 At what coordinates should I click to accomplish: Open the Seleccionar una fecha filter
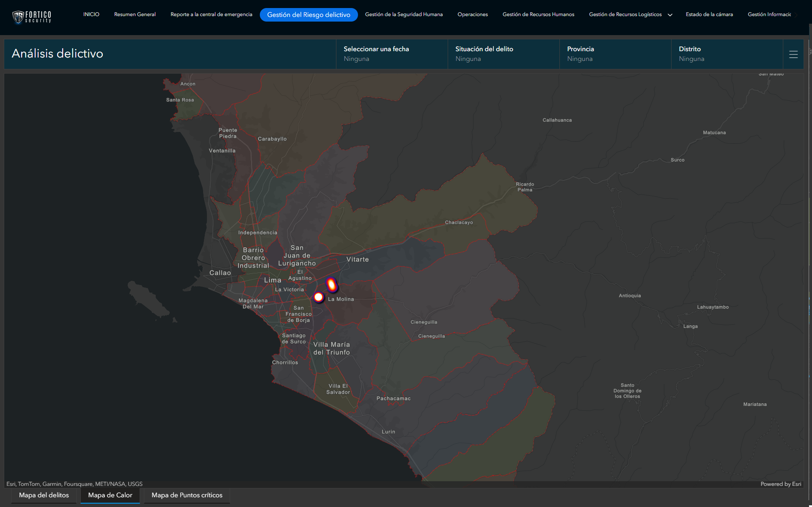pyautogui.click(x=391, y=54)
